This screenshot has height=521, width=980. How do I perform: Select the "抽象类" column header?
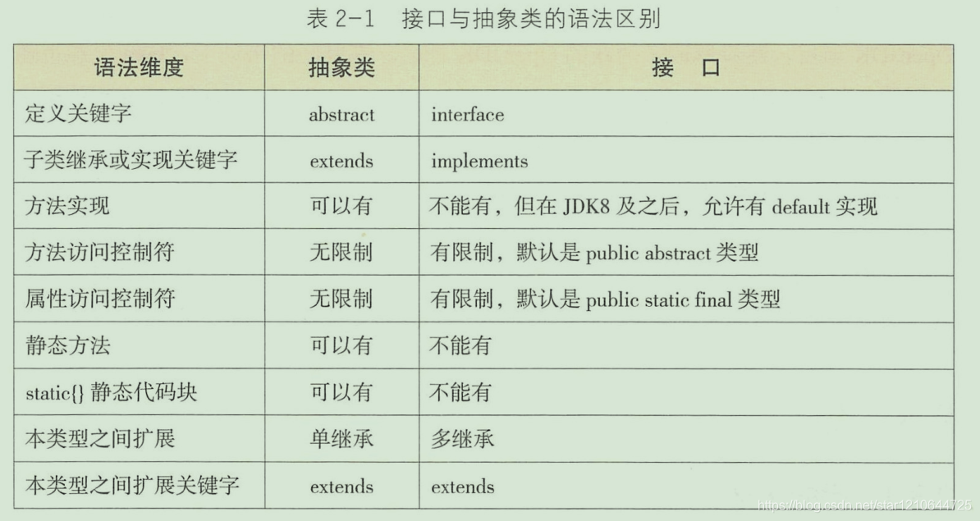click(341, 67)
